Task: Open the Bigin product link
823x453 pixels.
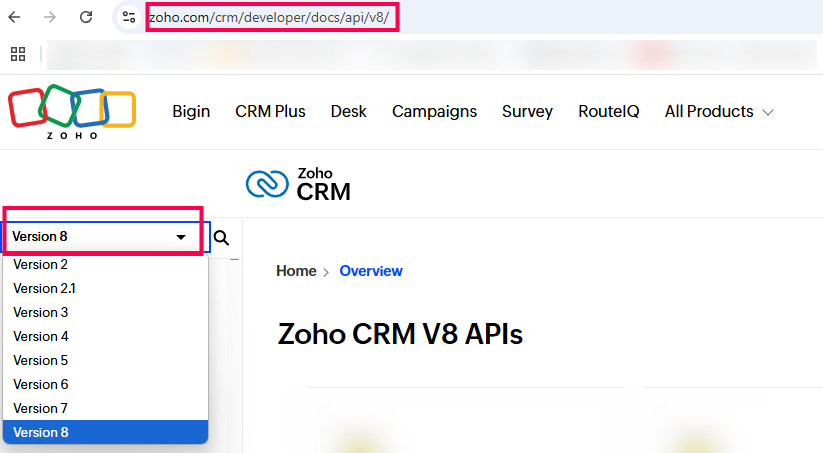Action: point(191,111)
